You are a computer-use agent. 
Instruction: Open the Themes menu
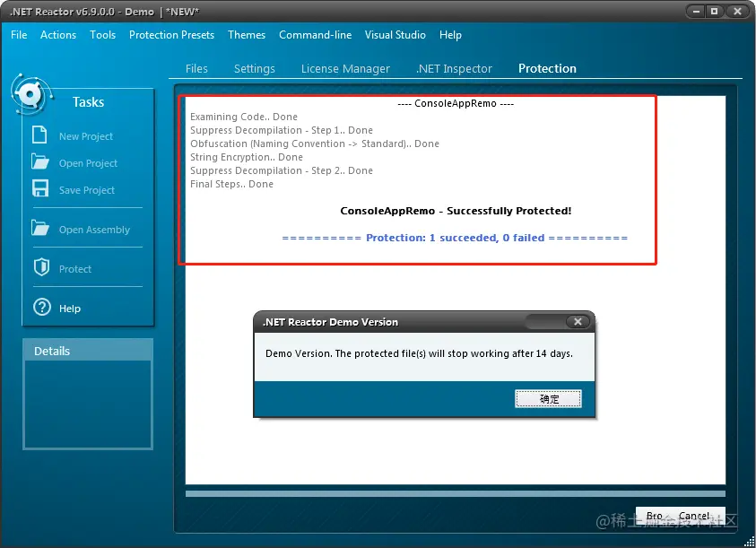pos(247,35)
